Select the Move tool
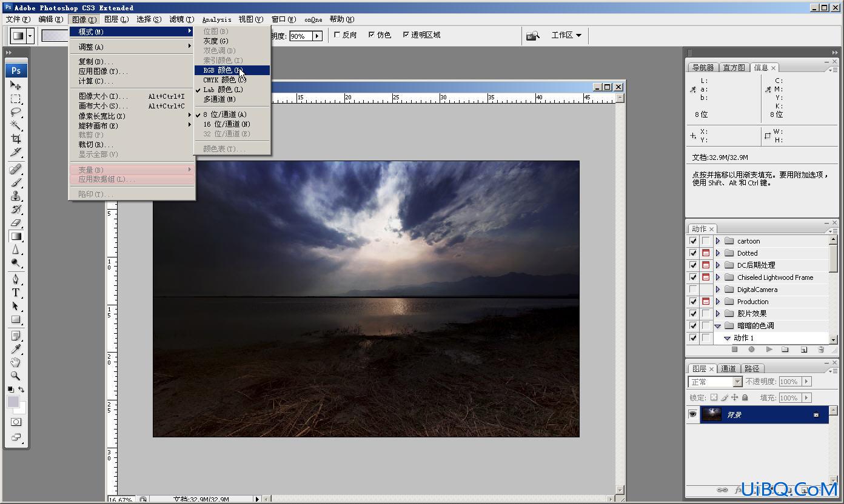The width and height of the screenshot is (844, 504). (x=16, y=85)
